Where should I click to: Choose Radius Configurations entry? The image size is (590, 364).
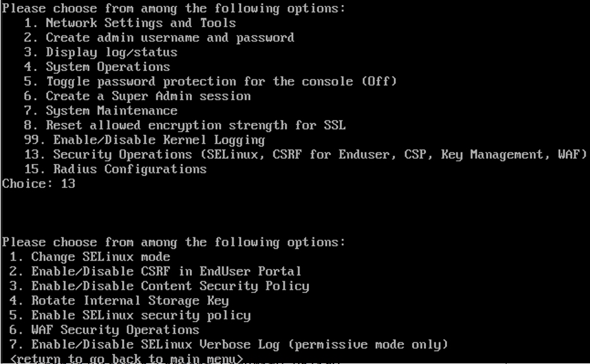115,170
